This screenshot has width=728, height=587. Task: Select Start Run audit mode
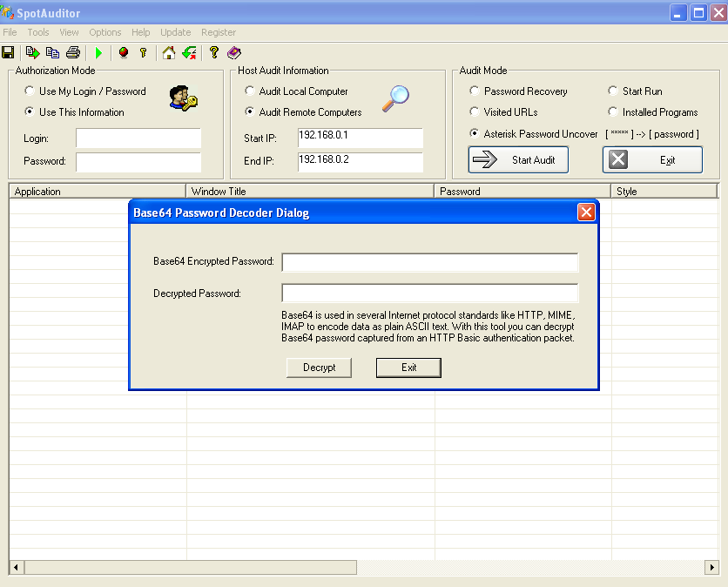(x=636, y=91)
